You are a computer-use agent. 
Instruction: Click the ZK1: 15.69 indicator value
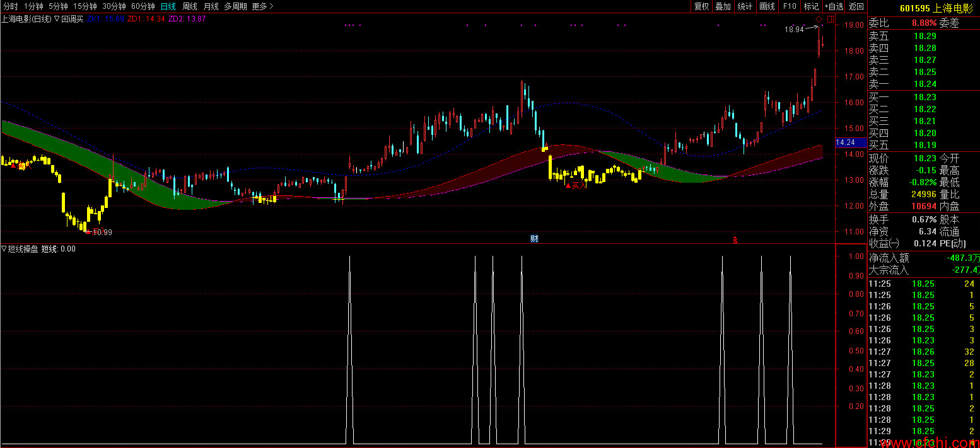tap(105, 19)
